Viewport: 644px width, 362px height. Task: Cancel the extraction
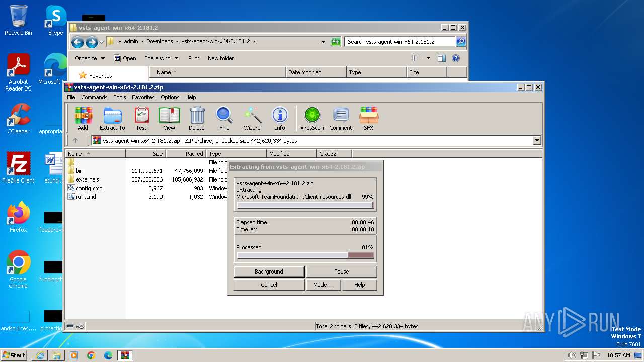pos(269,285)
